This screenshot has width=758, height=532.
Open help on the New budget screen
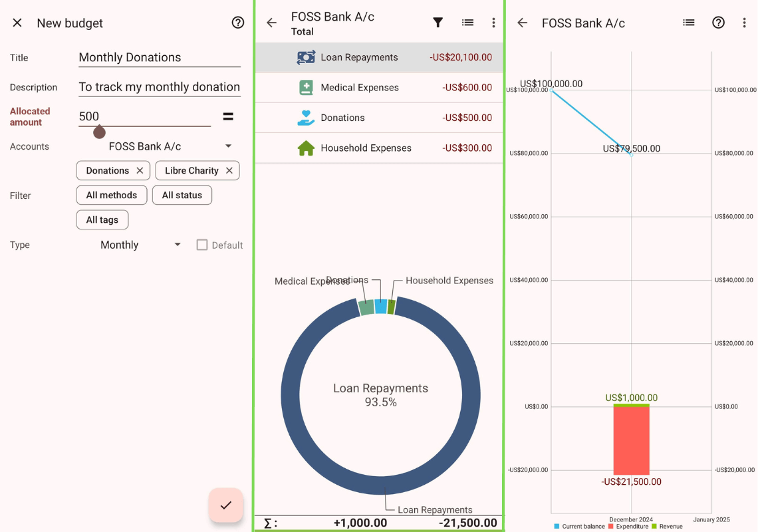[x=237, y=22]
